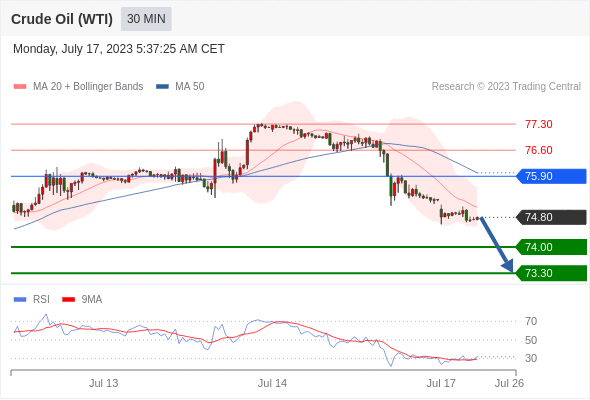
Task: Click the blue downward arrow head
Action: [508, 266]
